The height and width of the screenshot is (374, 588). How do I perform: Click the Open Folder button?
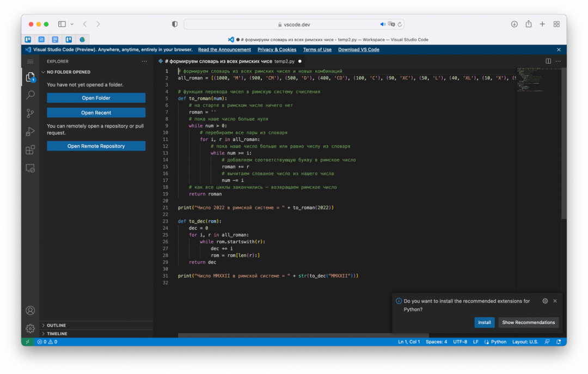coord(96,98)
